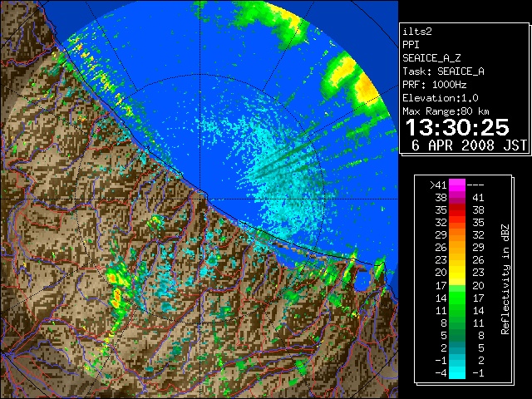Click the red 35 dBZ legend swatch

click(x=457, y=210)
